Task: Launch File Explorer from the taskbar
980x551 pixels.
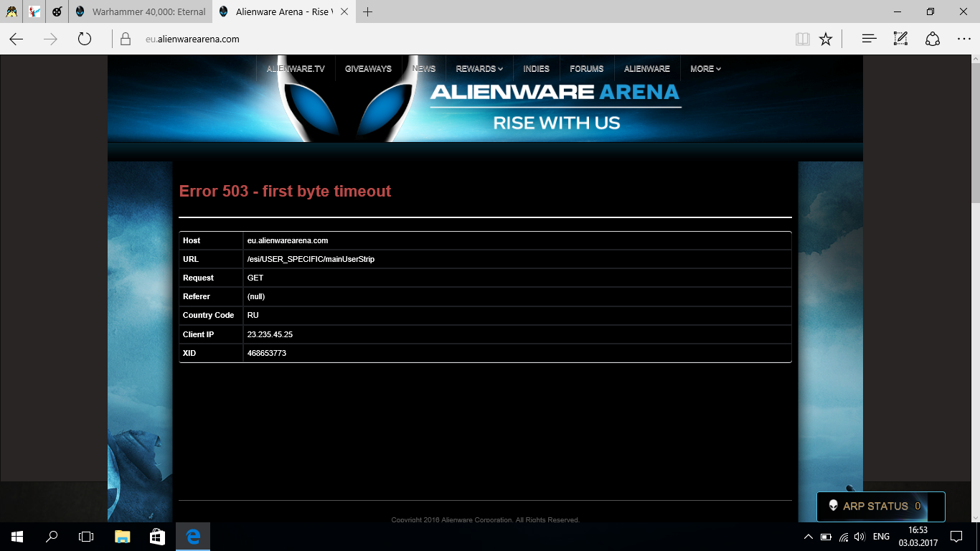Action: (123, 536)
